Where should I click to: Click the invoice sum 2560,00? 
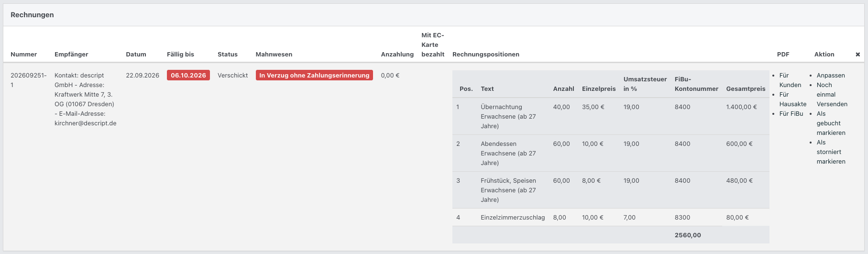coord(688,235)
